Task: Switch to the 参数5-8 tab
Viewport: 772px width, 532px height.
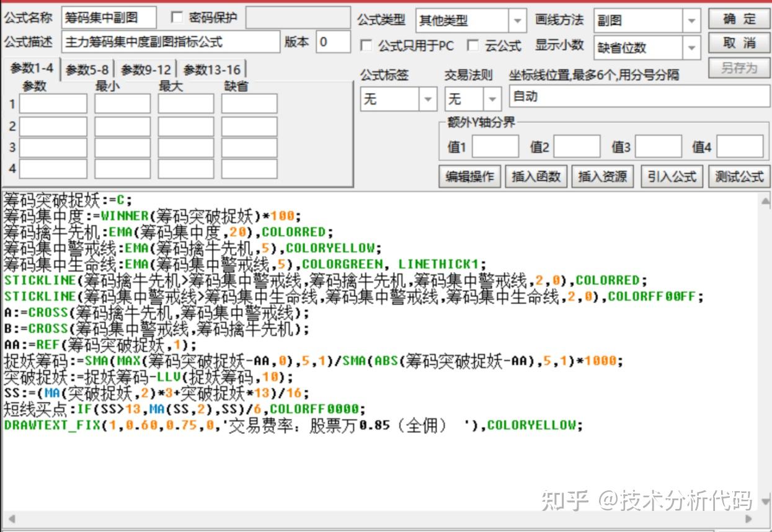Action: click(x=87, y=69)
